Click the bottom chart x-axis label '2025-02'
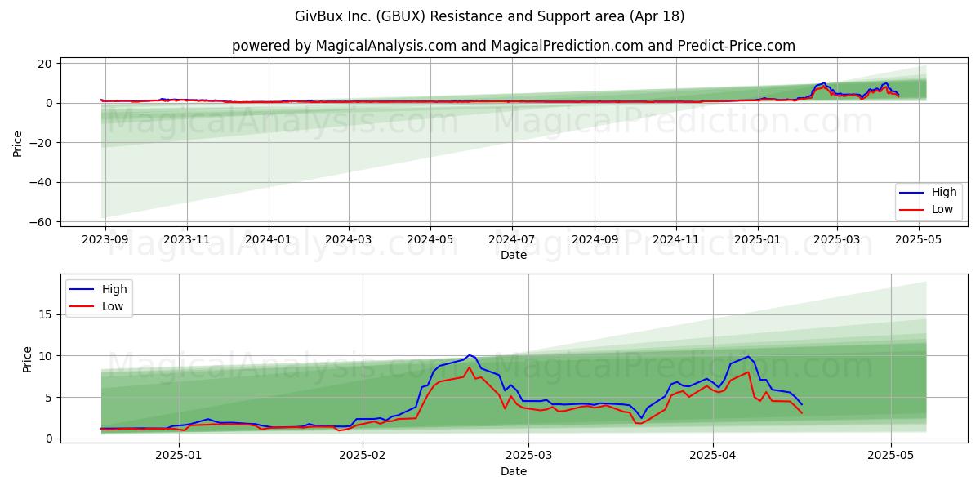 362,455
